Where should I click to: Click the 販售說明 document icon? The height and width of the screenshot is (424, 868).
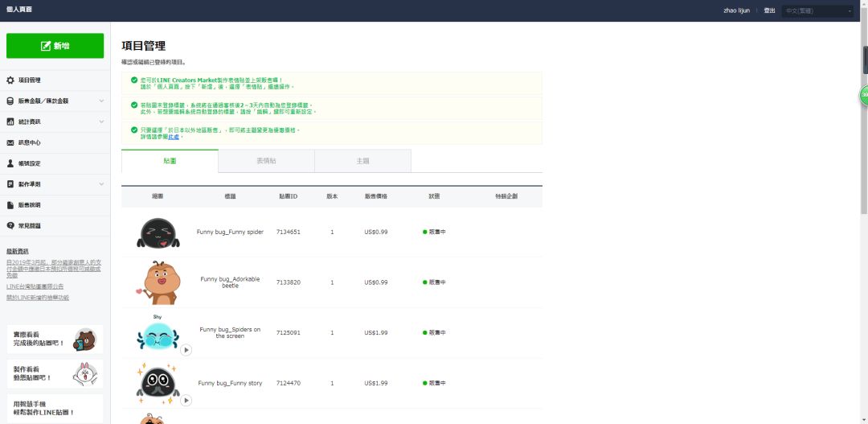[10, 205]
